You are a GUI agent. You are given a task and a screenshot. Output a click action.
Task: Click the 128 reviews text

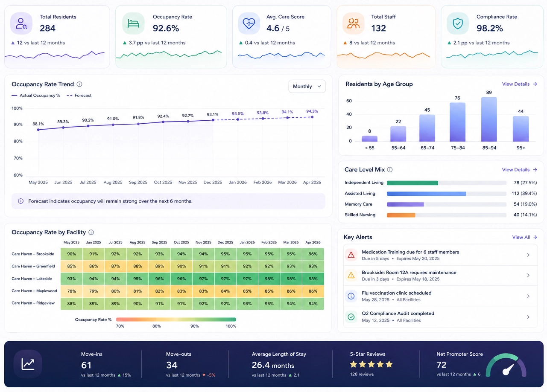[x=362, y=374]
